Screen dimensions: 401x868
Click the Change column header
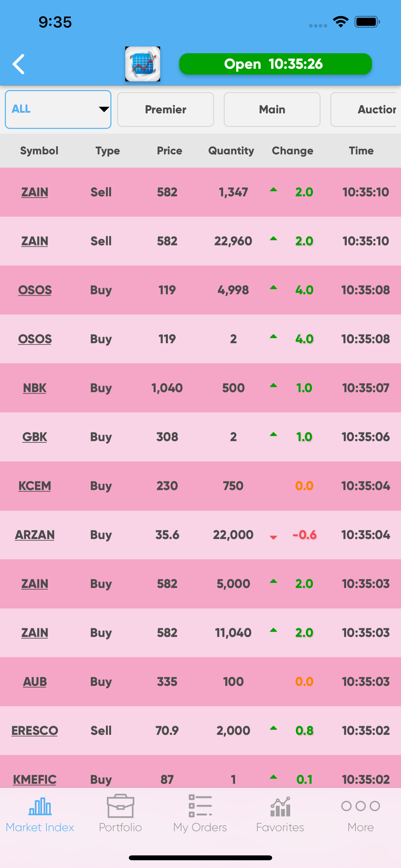pos(293,150)
